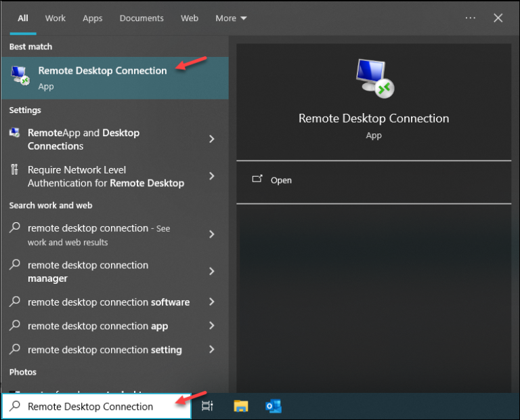The width and height of the screenshot is (520, 420).
Task: Switch to the Work tab
Action: (x=56, y=18)
